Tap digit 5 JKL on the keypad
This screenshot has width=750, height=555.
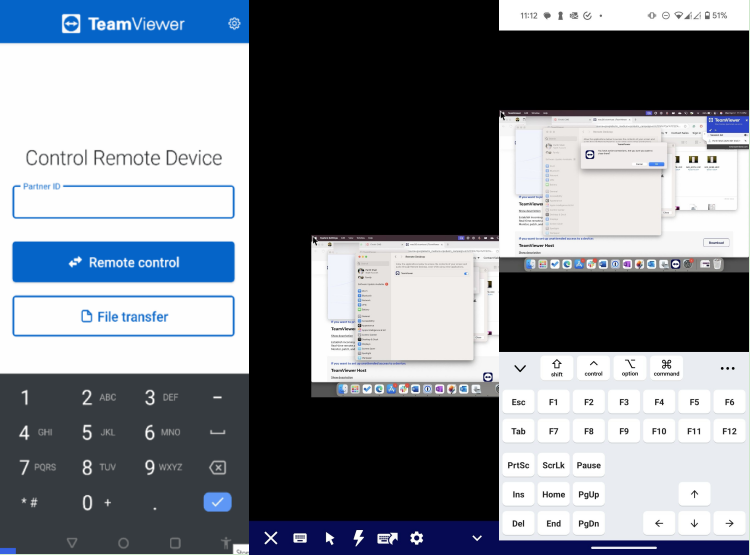[98, 433]
